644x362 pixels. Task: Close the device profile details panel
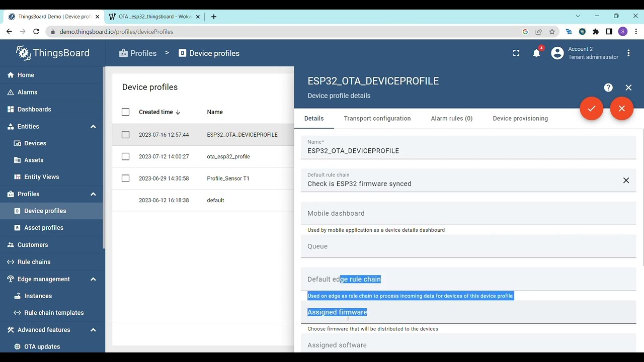[628, 87]
